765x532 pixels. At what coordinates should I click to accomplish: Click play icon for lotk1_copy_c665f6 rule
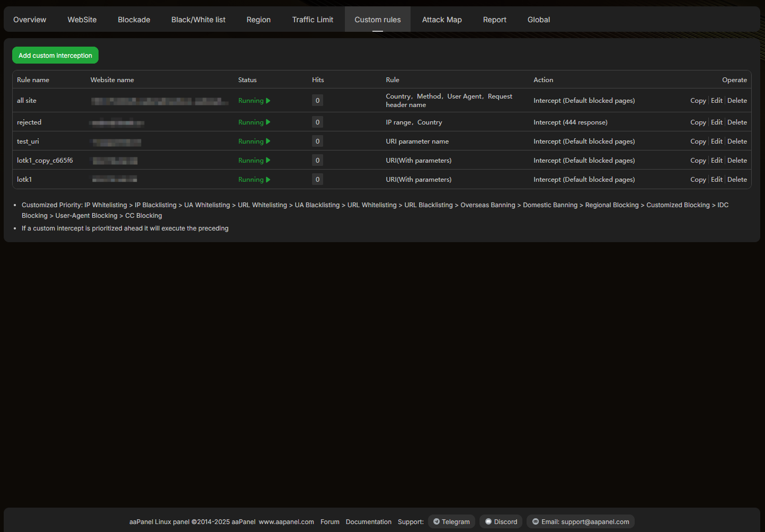[x=268, y=161]
